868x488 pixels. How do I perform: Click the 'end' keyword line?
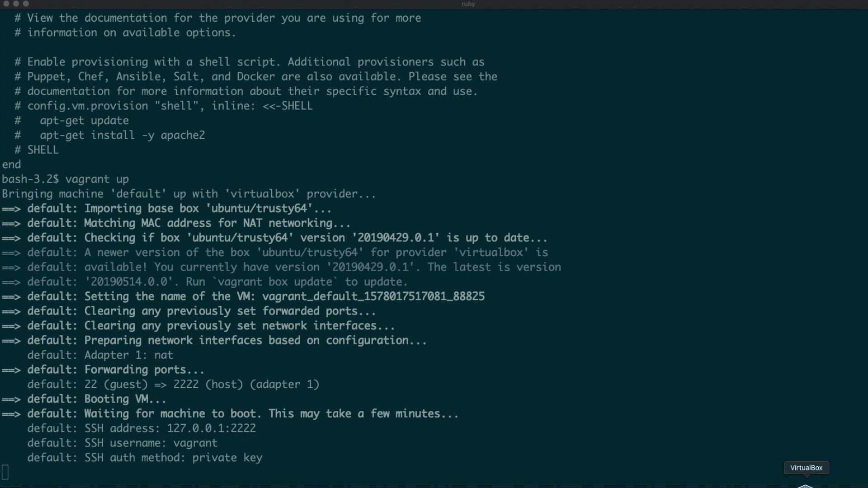pos(11,164)
